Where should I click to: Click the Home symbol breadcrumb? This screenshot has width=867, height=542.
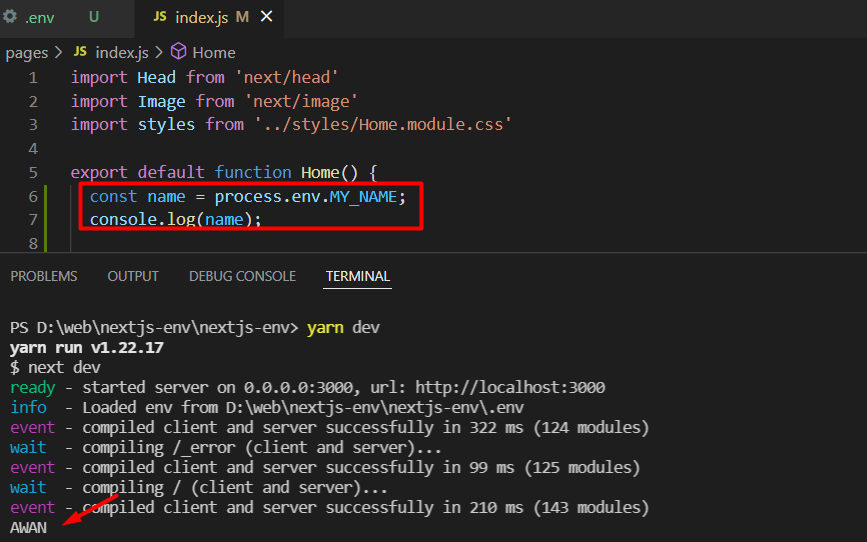click(x=214, y=53)
